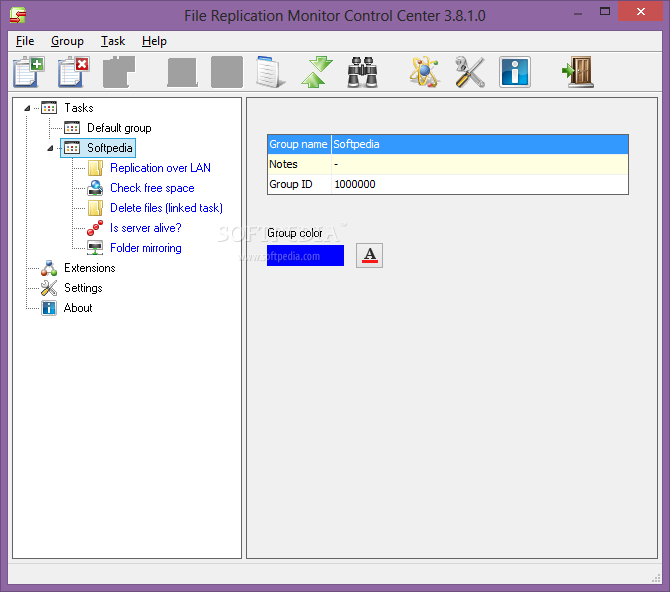Click the Add new task clipboard icon
The height and width of the screenshot is (592, 670).
point(29,72)
